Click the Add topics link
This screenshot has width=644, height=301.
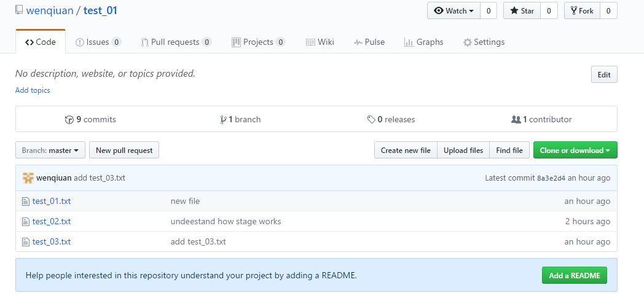[x=33, y=90]
